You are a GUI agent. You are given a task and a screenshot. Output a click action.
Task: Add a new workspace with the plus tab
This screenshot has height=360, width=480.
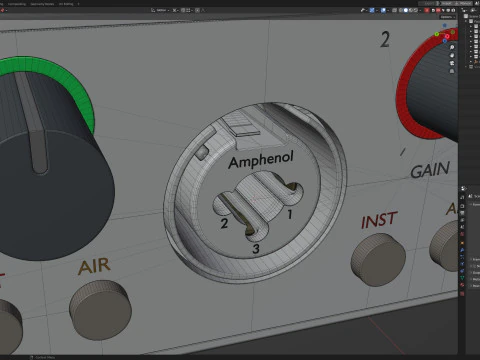point(78,4)
